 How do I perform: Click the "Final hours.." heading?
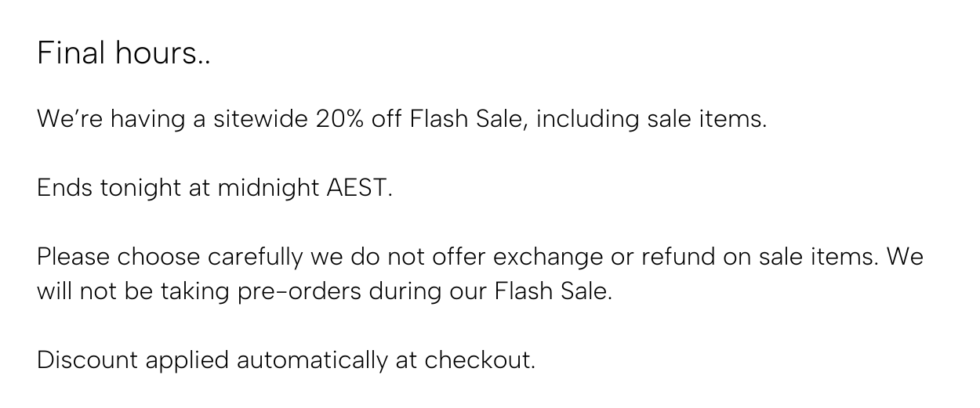click(x=124, y=53)
